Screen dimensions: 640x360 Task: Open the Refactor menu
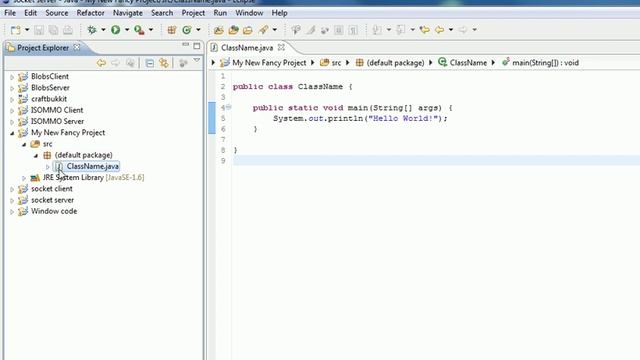(90, 13)
